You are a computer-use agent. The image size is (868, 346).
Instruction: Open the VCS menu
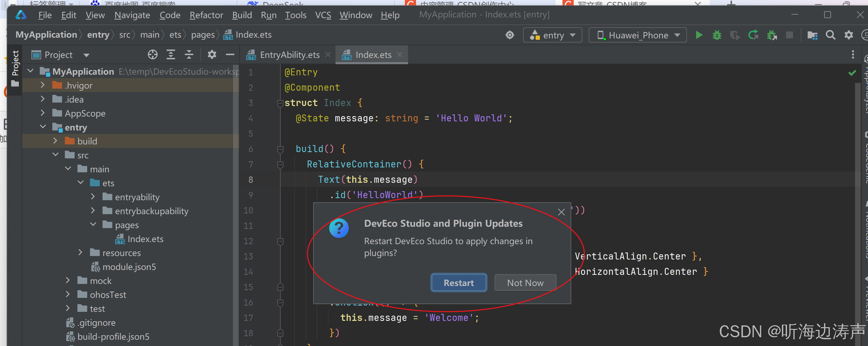click(323, 15)
